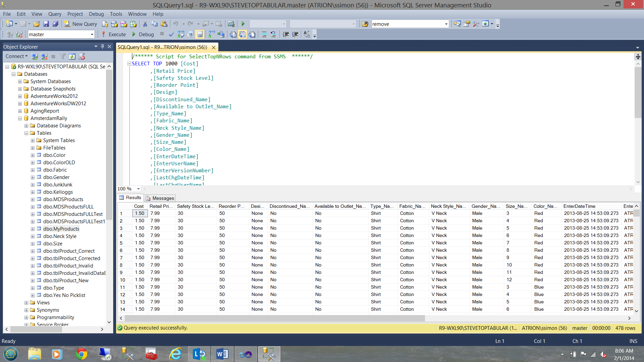Click the results grid horizontal scrollbar
Viewport: 644px width, 362px height.
pyautogui.click(x=274, y=318)
